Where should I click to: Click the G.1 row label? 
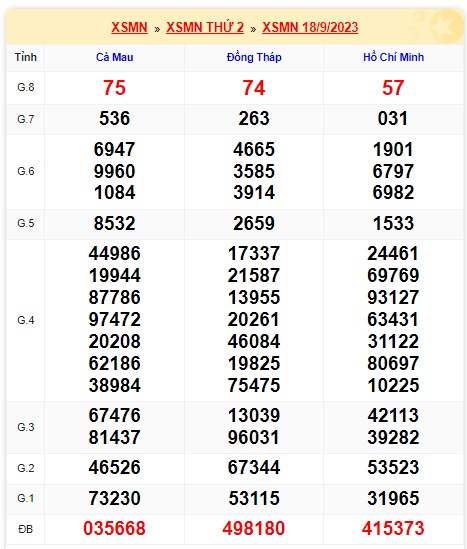[26, 498]
